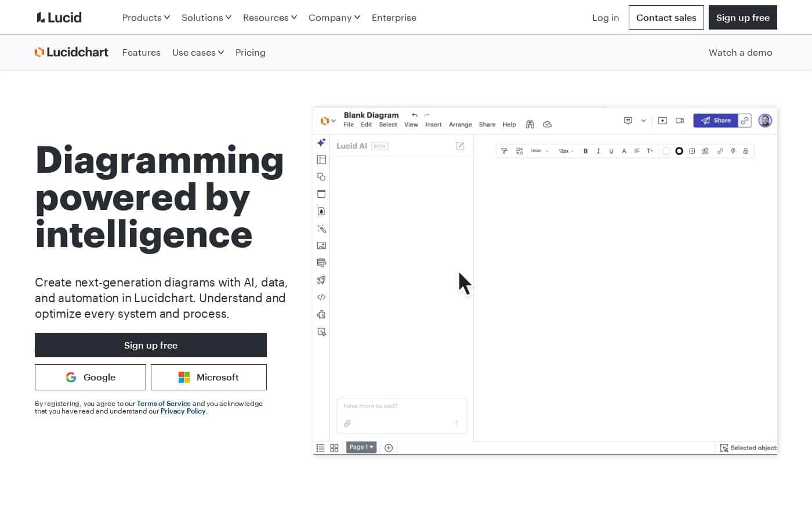This screenshot has height=522, width=812.
Task: Toggle italic text formatting
Action: 599,151
